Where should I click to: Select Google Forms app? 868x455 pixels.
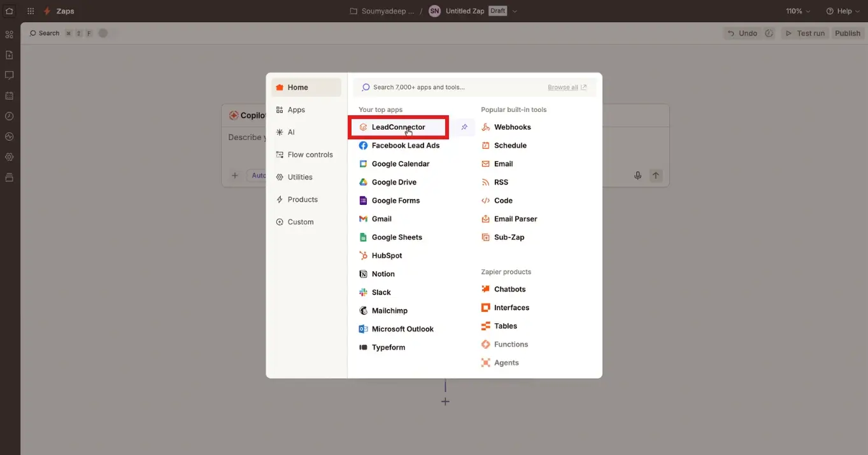[389, 201]
